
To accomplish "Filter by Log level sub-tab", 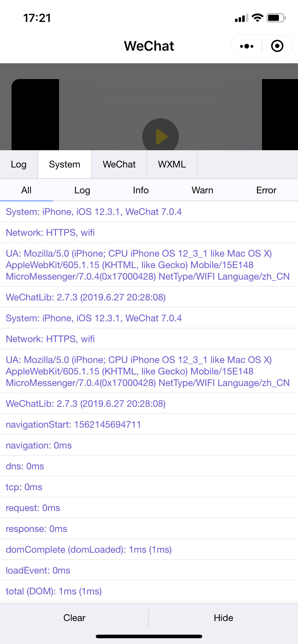I will click(82, 190).
